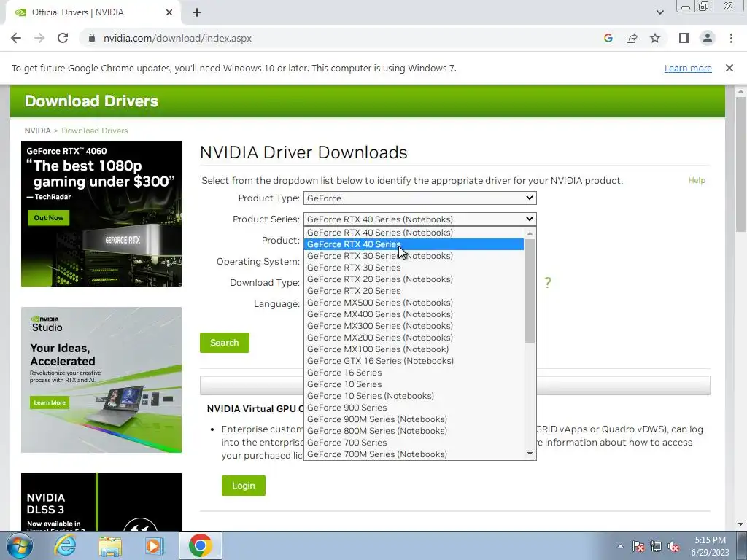Go back to the previous page
Image resolution: width=747 pixels, height=560 pixels.
click(16, 38)
